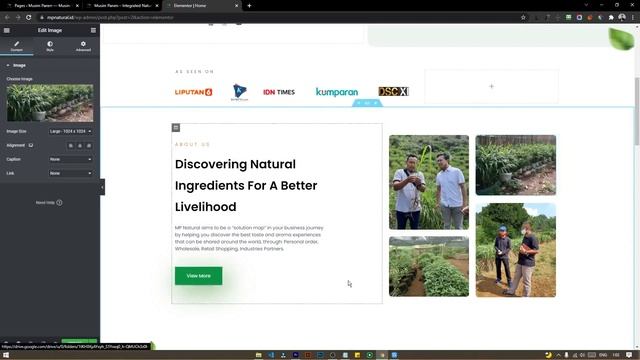Viewport: 640px width, 360px height.
Task: Reload the page
Action: point(29,18)
